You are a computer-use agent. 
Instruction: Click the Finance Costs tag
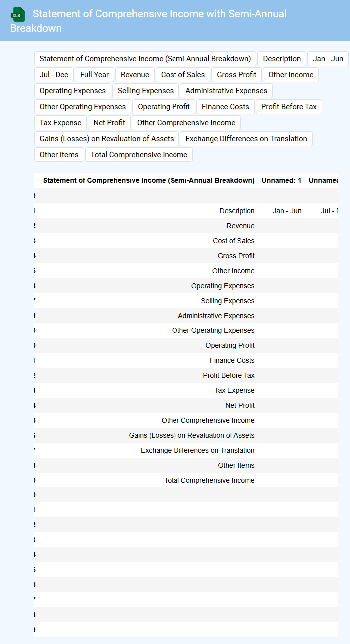(225, 107)
